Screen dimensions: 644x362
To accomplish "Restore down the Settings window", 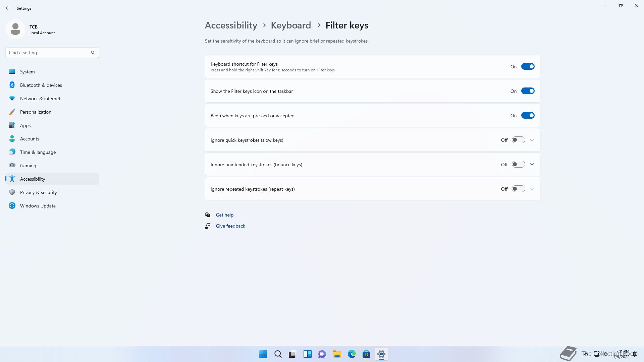I will (621, 5).
